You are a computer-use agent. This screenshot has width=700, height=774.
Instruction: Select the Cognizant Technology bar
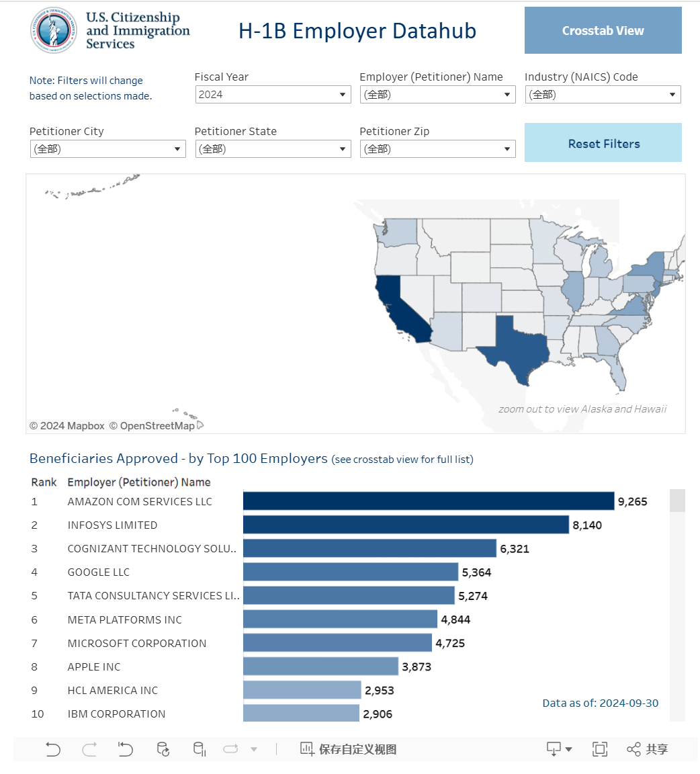(x=369, y=548)
